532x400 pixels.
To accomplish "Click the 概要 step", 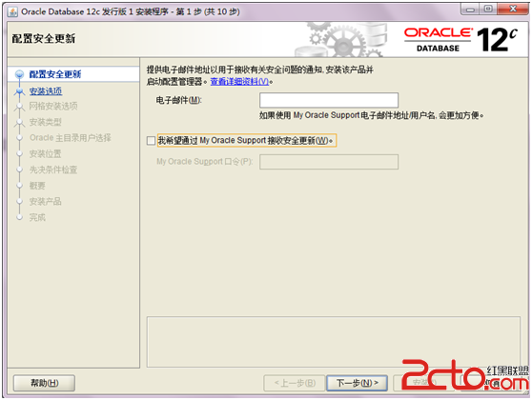I will click(37, 186).
